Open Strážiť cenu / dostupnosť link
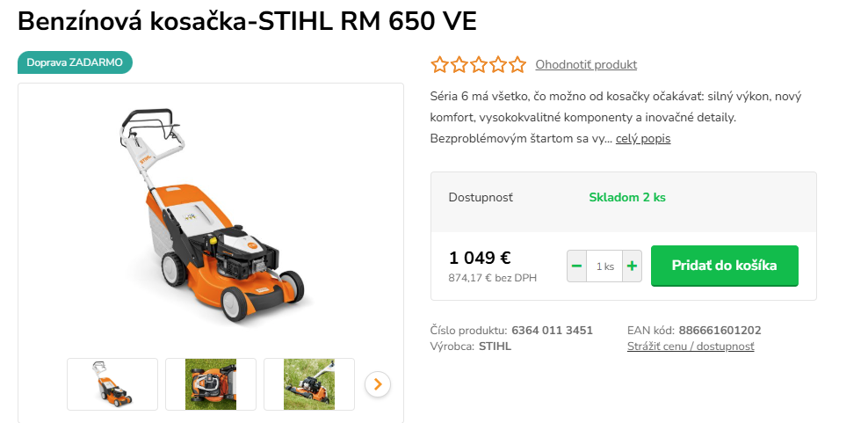 pos(691,346)
